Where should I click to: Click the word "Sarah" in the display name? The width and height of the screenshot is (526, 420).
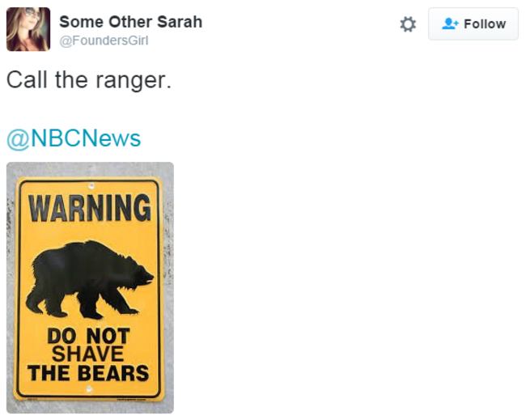[x=180, y=22]
